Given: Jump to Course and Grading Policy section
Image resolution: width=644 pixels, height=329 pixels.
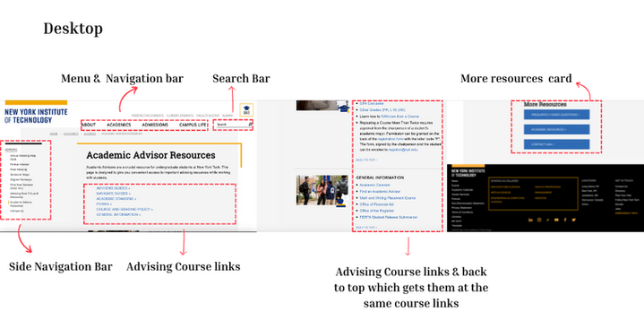Looking at the screenshot, I should pyautogui.click(x=125, y=210).
